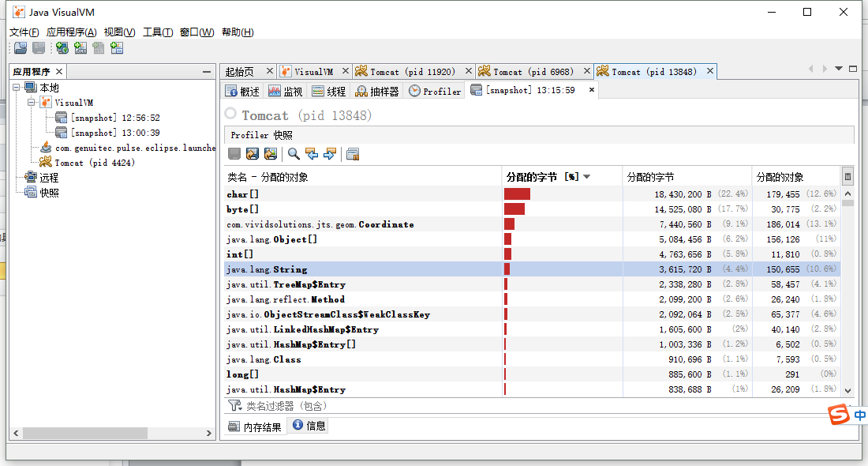
Task: Sort by 分配的对象 column header
Action: point(796,177)
